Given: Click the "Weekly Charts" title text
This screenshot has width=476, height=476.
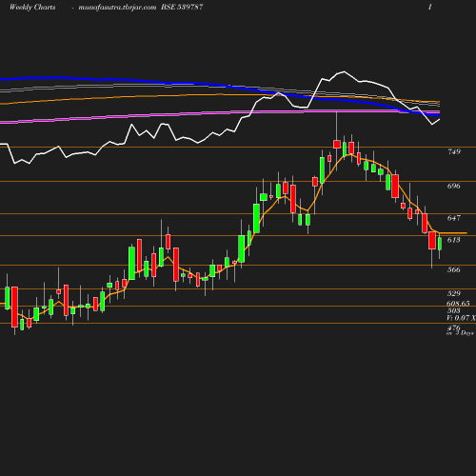Looking at the screenshot, I should pyautogui.click(x=32, y=7).
